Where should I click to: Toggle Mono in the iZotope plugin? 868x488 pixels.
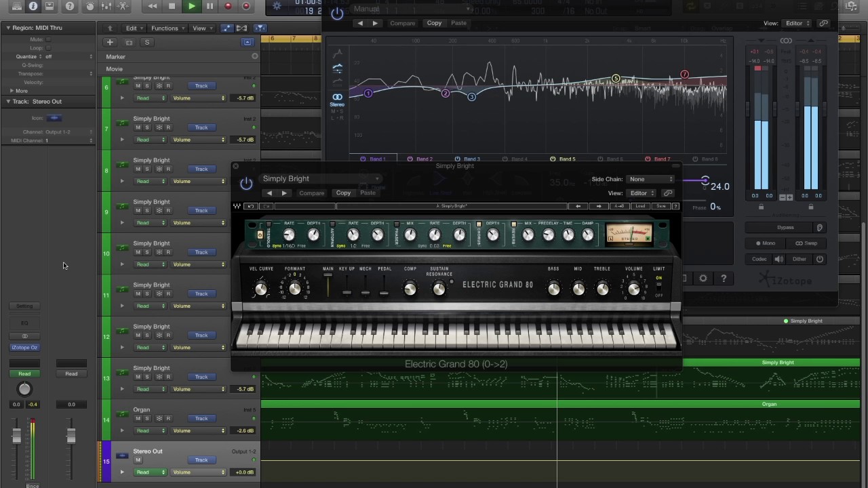765,243
